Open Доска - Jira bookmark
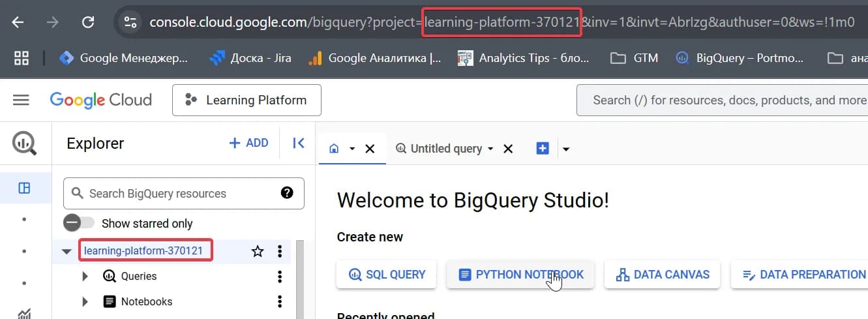868x319 pixels. (250, 58)
